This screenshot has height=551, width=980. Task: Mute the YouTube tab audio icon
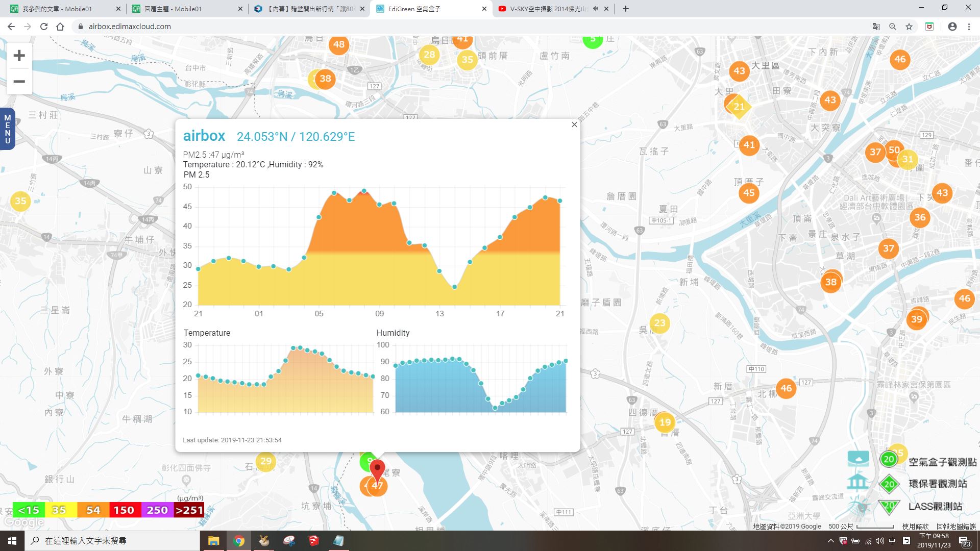(x=596, y=9)
